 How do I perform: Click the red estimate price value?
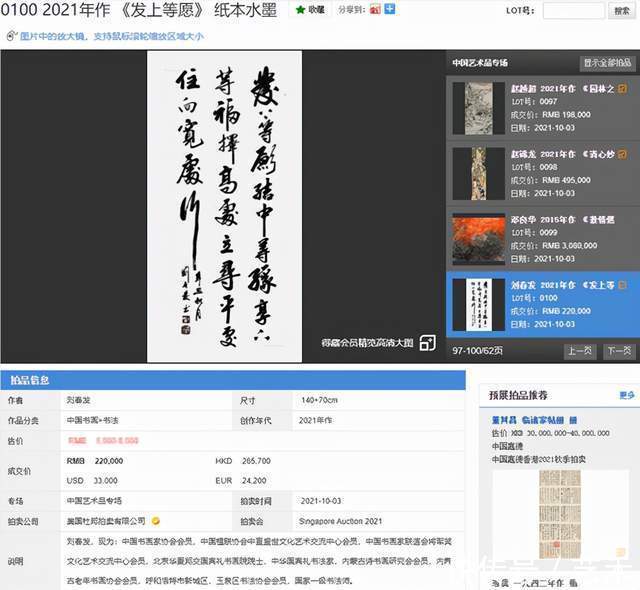pyautogui.click(x=103, y=441)
